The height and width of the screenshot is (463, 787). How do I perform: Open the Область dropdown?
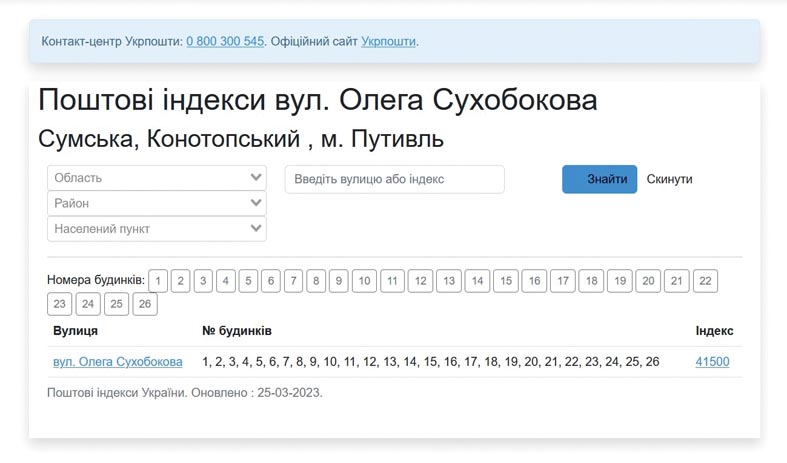(x=157, y=178)
